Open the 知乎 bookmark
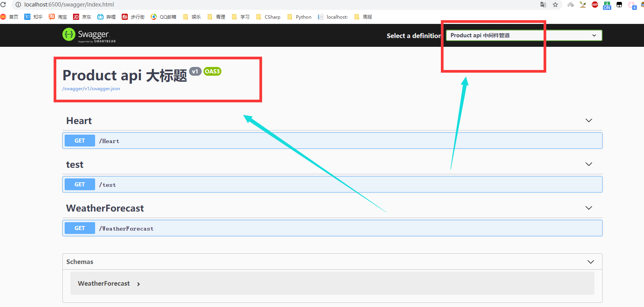Viewport: 644px width, 307px height. coord(33,17)
